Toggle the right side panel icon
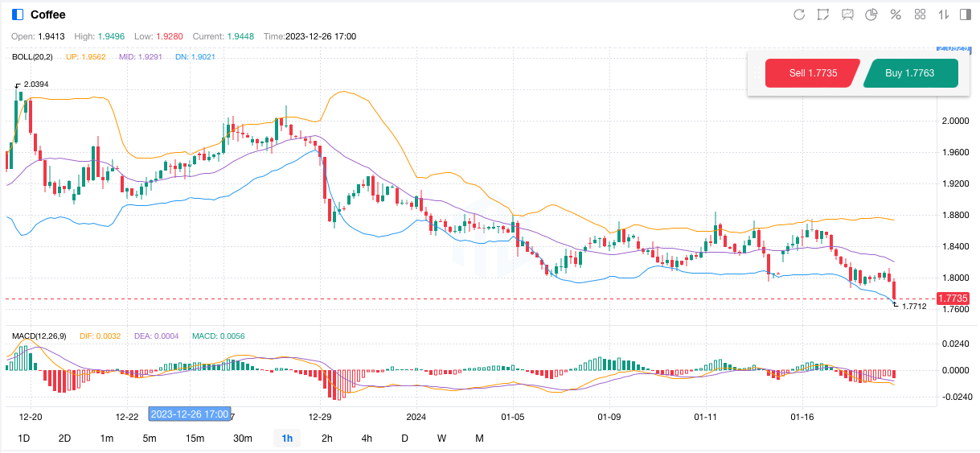980x453 pixels. pyautogui.click(x=966, y=14)
